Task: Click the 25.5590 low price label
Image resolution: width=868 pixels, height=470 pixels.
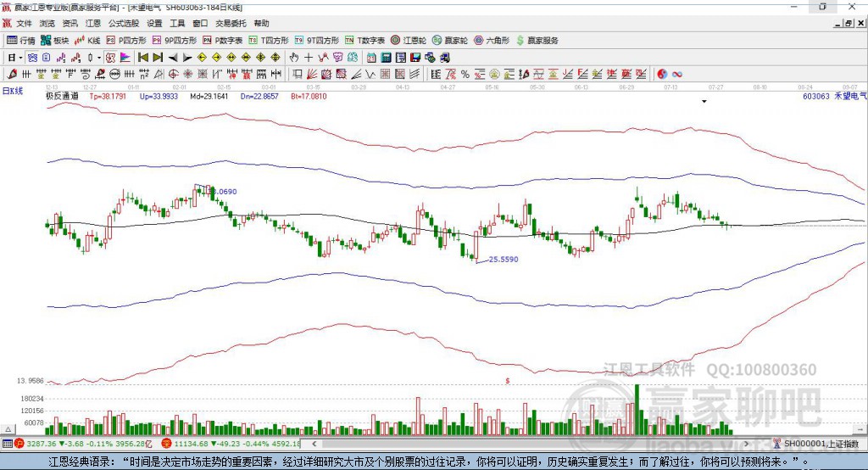Action: point(504,259)
